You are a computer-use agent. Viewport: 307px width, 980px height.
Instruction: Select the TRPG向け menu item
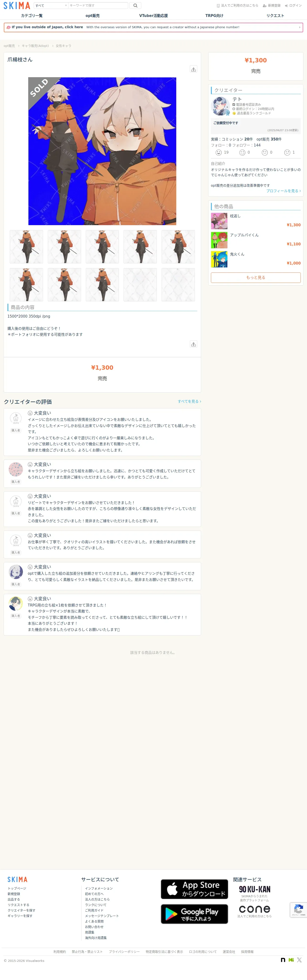pyautogui.click(x=214, y=16)
